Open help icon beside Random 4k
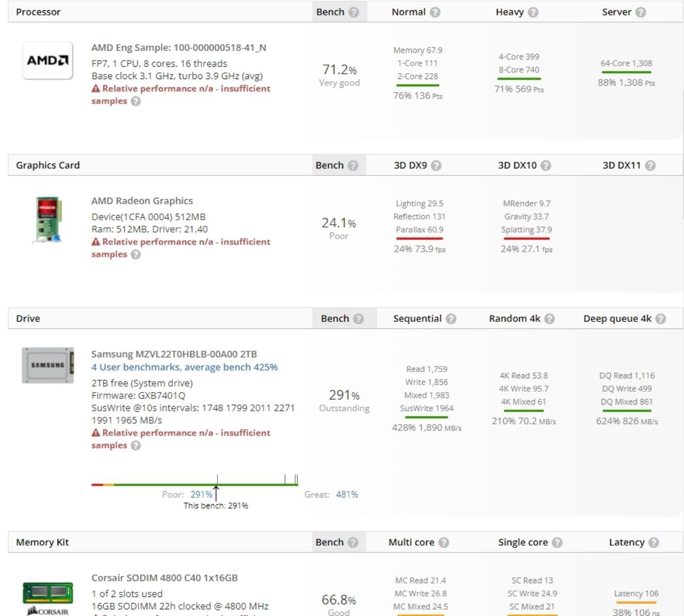This screenshot has width=684, height=616. [550, 319]
